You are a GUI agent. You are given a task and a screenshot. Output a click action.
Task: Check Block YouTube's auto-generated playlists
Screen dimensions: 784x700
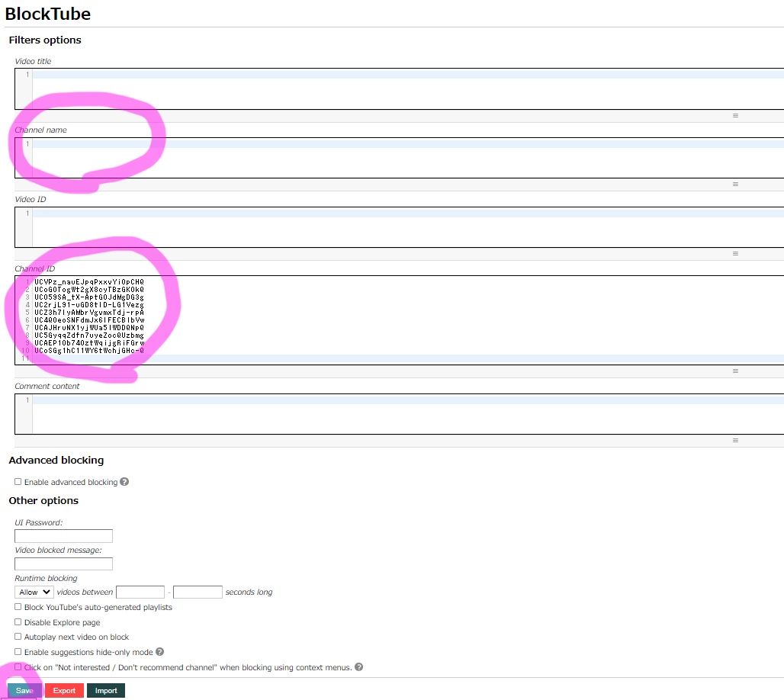(x=18, y=606)
